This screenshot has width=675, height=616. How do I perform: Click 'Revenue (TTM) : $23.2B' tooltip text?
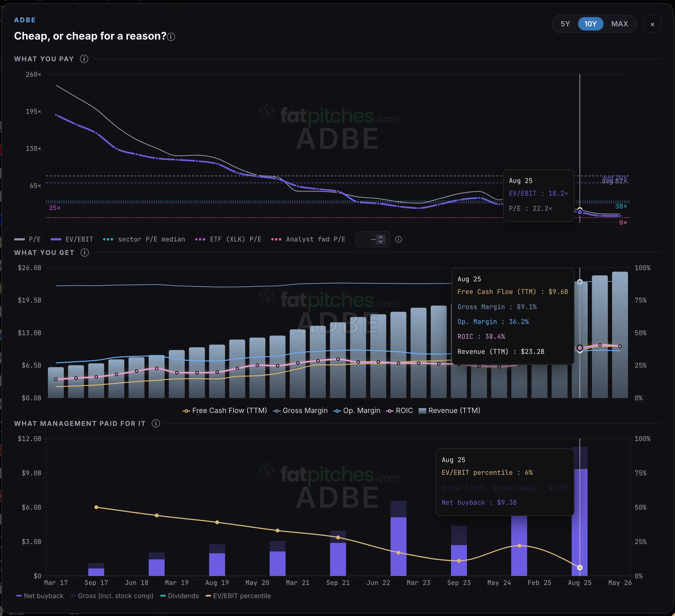pyautogui.click(x=500, y=351)
